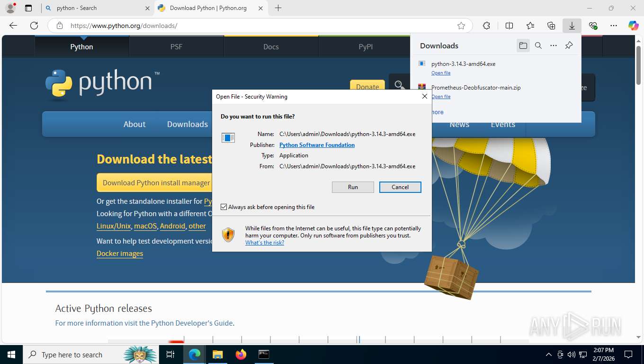Click the browser profile avatar icon

10,8
